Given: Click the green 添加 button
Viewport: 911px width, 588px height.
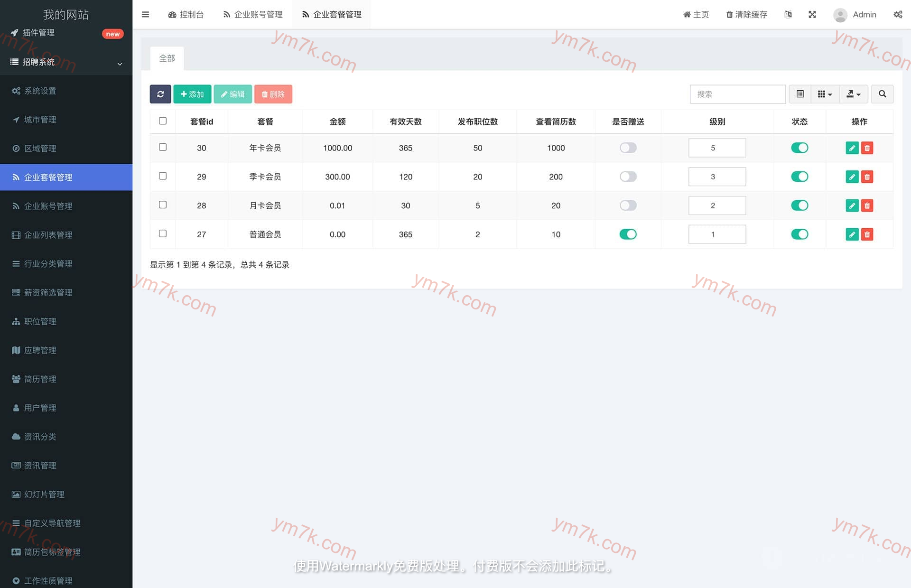Looking at the screenshot, I should pos(192,94).
